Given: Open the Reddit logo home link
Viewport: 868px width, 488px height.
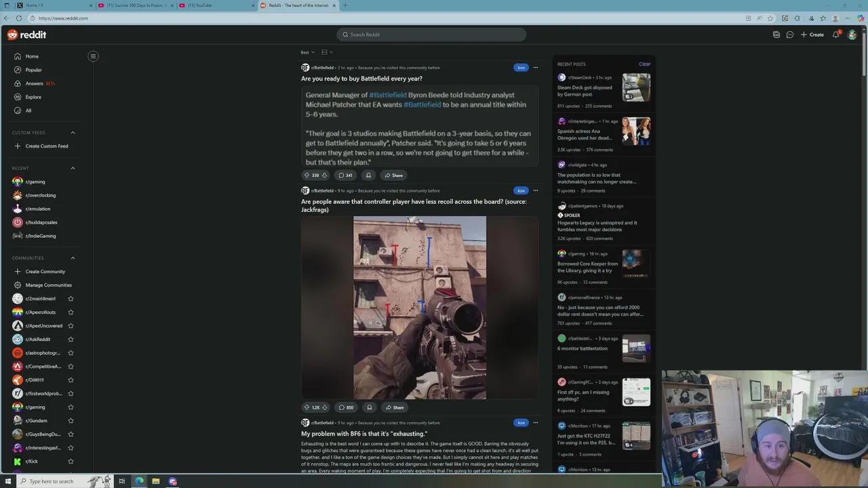Looking at the screenshot, I should tap(27, 35).
